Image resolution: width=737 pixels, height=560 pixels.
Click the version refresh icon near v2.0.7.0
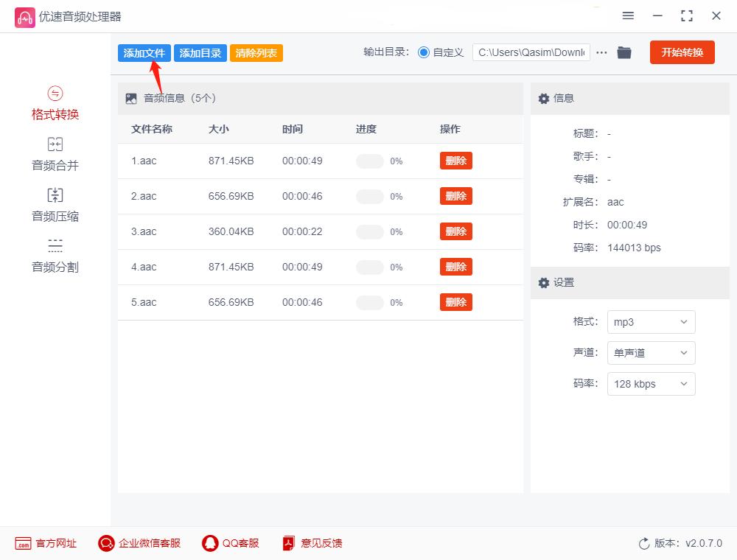644,543
